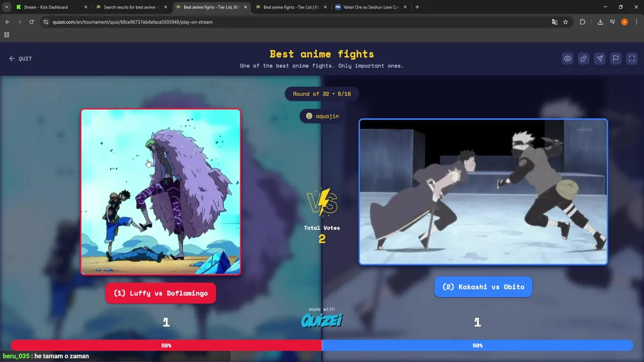
Task: Click the site info icon in address bar
Action: click(x=46, y=22)
